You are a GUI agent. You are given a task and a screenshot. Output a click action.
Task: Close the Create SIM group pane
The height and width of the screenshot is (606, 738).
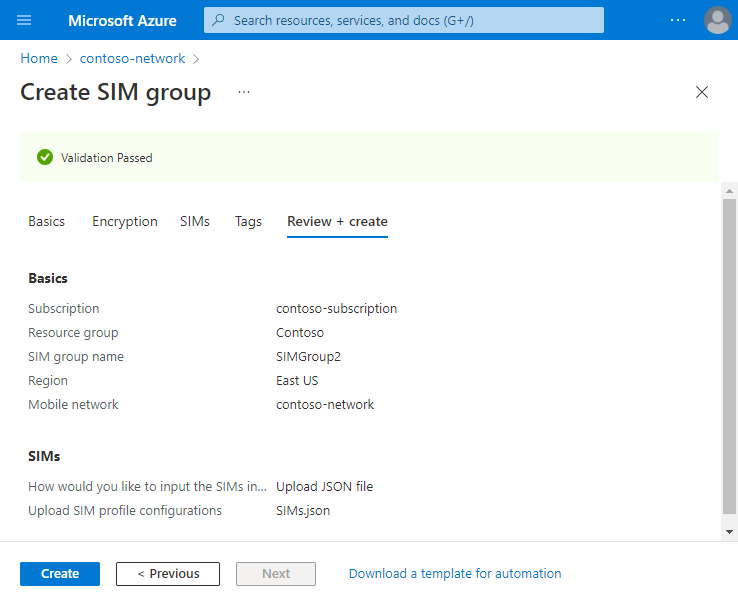tap(702, 92)
